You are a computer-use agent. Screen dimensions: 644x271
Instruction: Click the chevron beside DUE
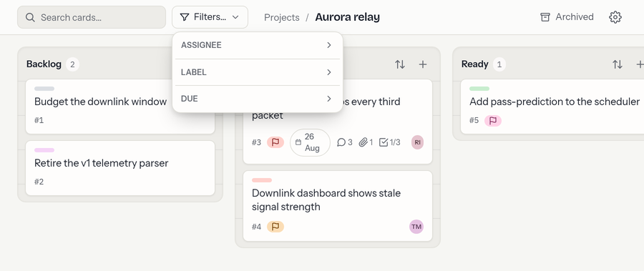coord(329,99)
